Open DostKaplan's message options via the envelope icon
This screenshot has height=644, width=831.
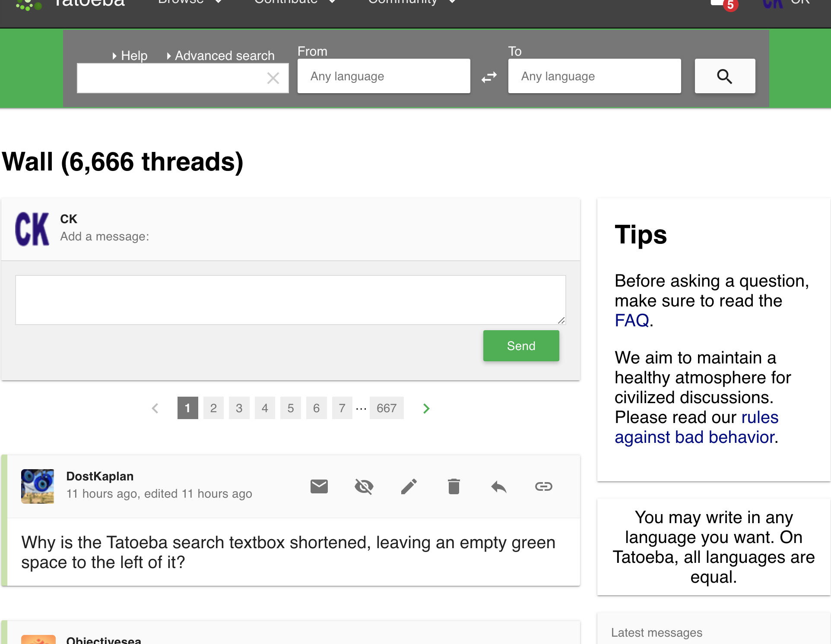coord(319,486)
